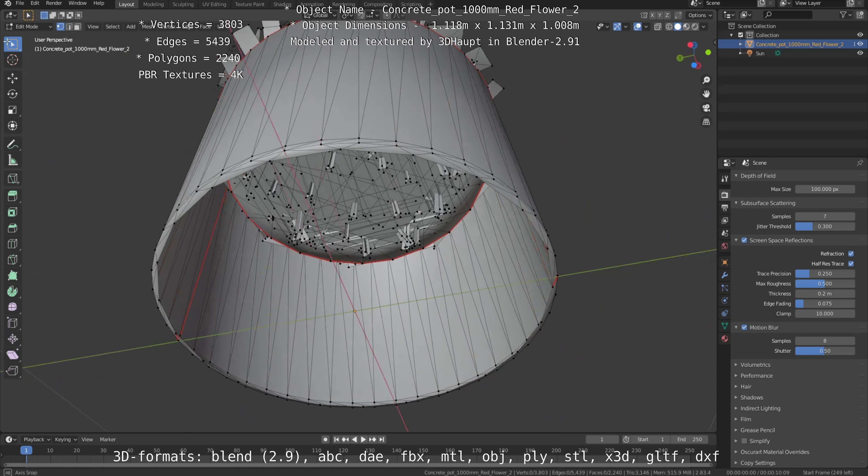Open the Material properties tab icon
The height and width of the screenshot is (476, 868).
(725, 339)
